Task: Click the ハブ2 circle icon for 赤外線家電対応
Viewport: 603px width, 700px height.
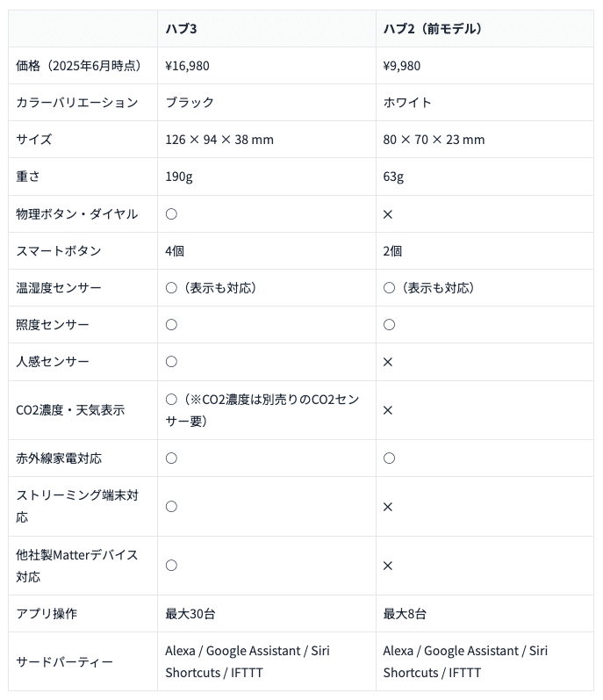Action: [389, 458]
